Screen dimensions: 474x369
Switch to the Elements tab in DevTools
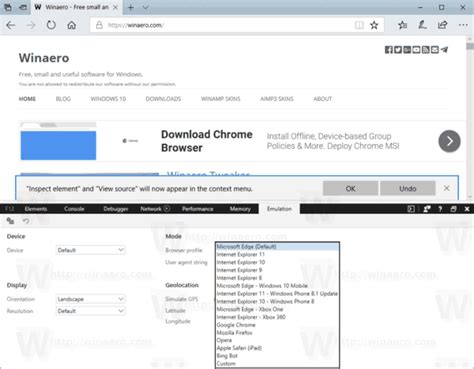point(36,209)
